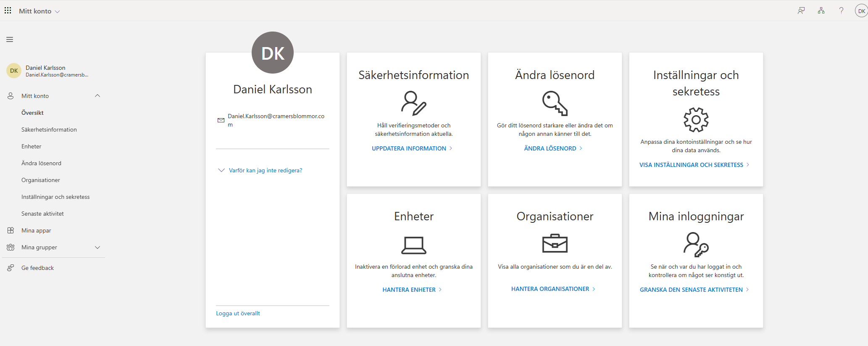Click the help question mark icon

[x=841, y=11]
